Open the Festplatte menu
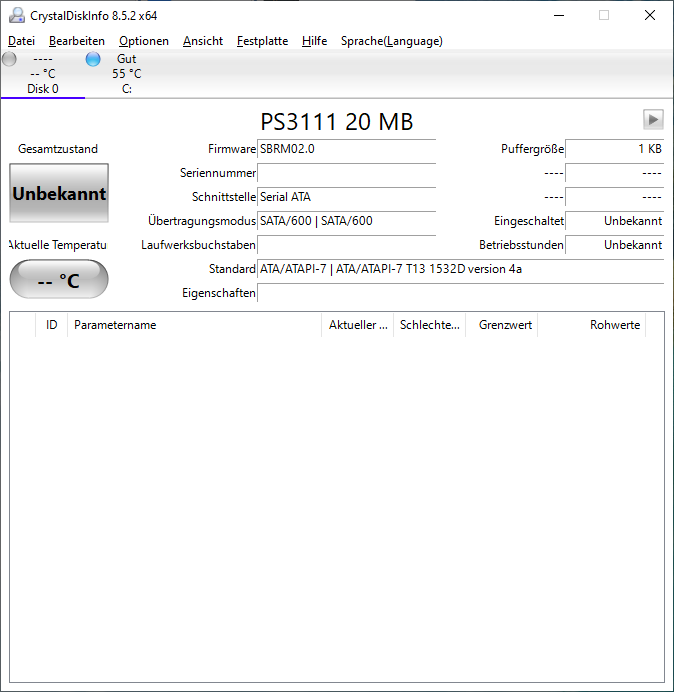 pos(262,41)
